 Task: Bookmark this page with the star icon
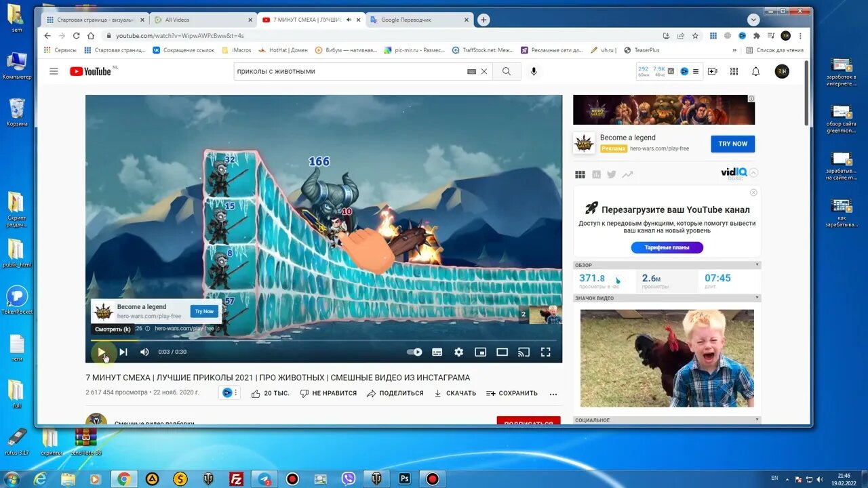coord(695,36)
